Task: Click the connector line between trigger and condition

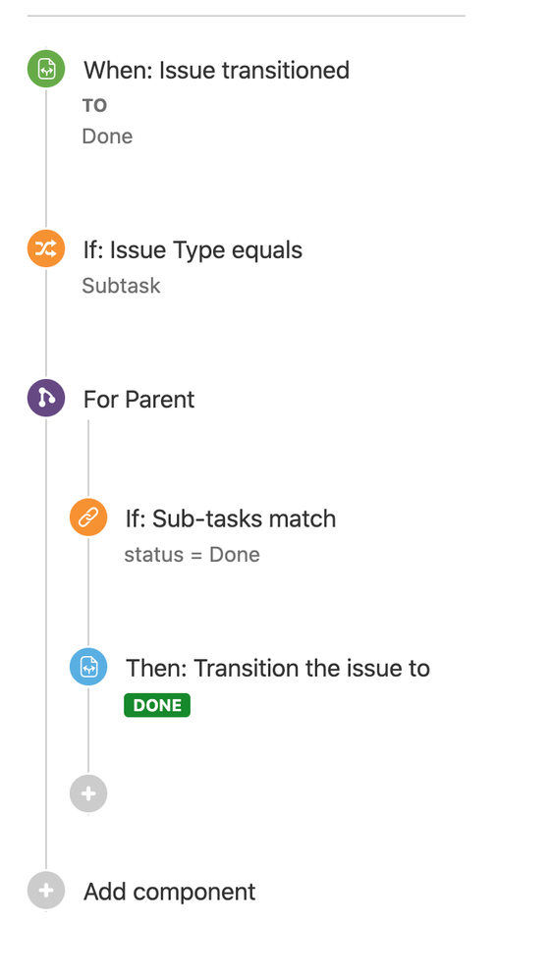Action: click(45, 159)
